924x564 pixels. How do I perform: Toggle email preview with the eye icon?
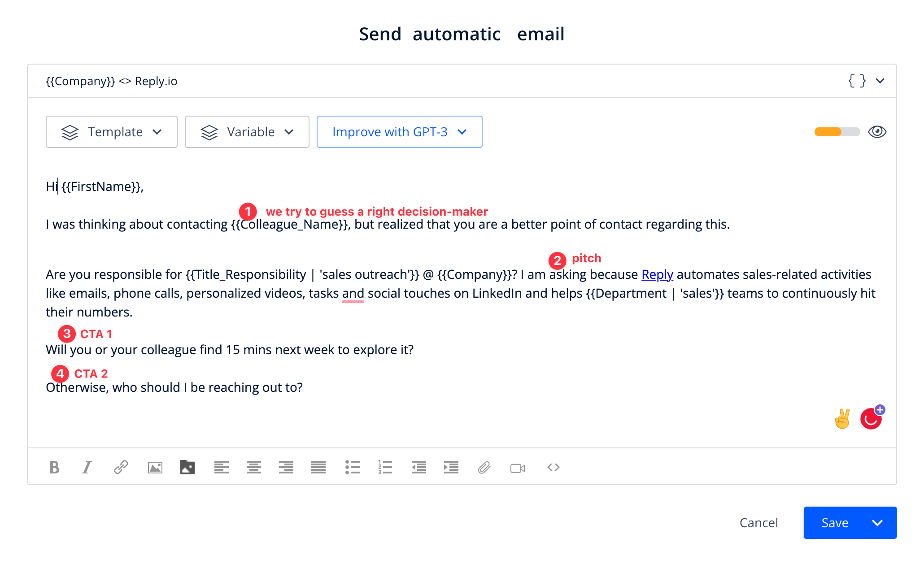[878, 131]
